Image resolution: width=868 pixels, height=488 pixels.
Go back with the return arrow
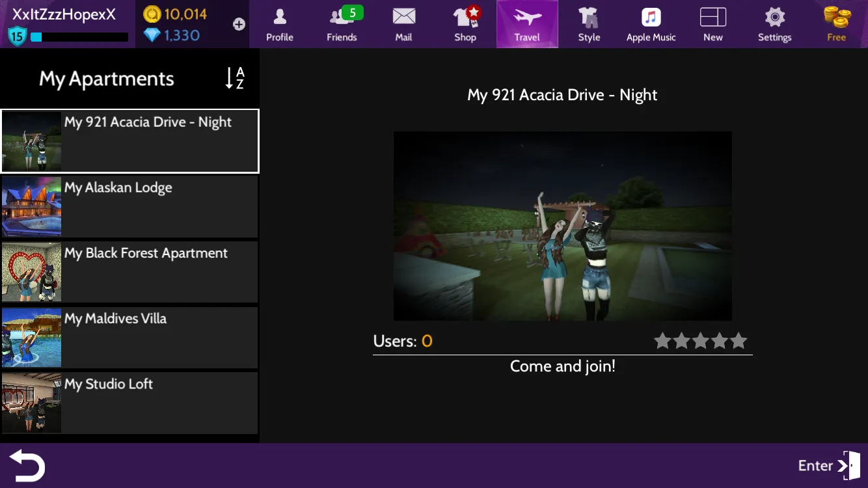click(x=27, y=466)
